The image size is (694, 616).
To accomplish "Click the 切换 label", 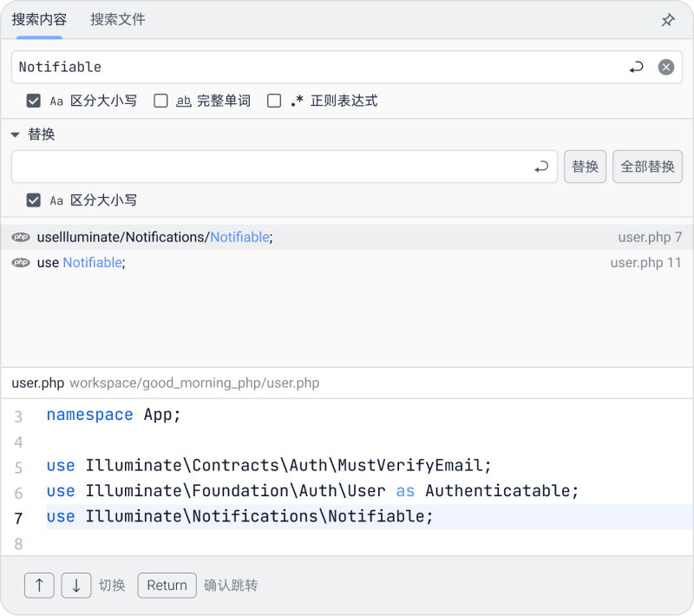I will 112,586.
